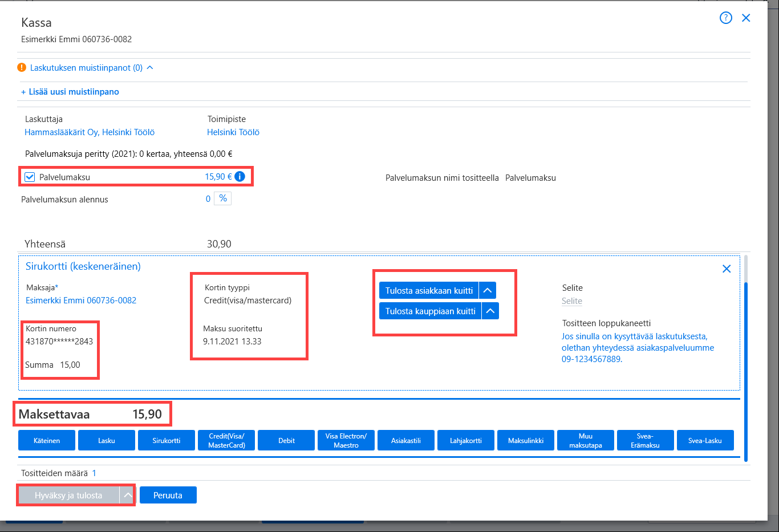Edit the Palvelumaksun alennus value 0

tap(208, 199)
